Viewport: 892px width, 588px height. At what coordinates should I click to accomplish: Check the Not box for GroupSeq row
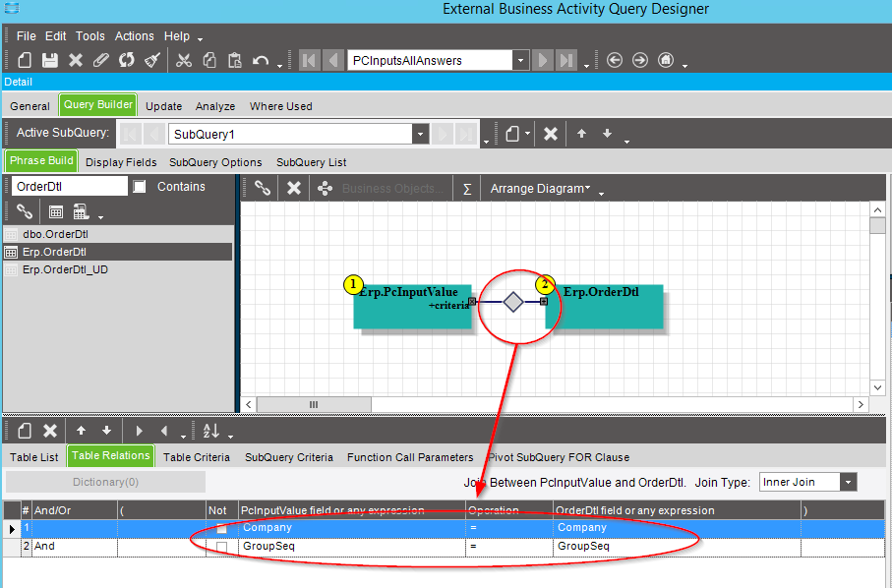[x=221, y=547]
